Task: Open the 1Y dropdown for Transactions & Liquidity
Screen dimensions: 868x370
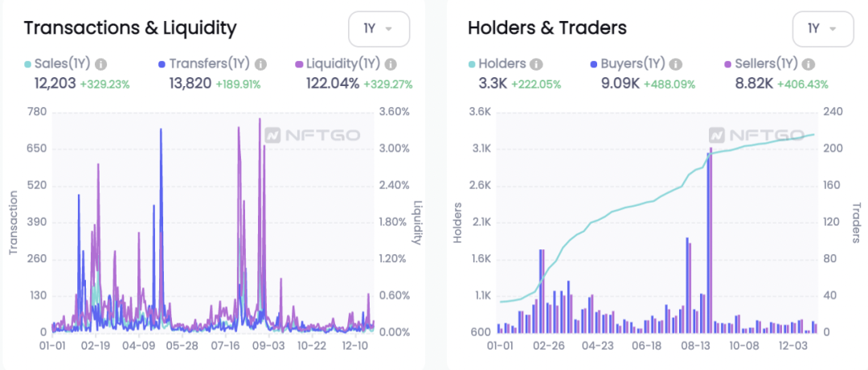Action: pyautogui.click(x=379, y=29)
